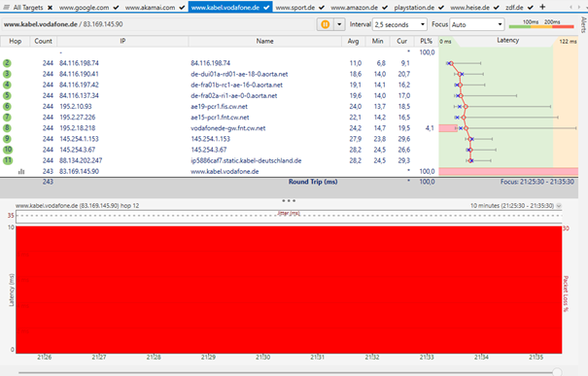Click the hop 10 green circle icon
The height and width of the screenshot is (376, 588).
8,150
